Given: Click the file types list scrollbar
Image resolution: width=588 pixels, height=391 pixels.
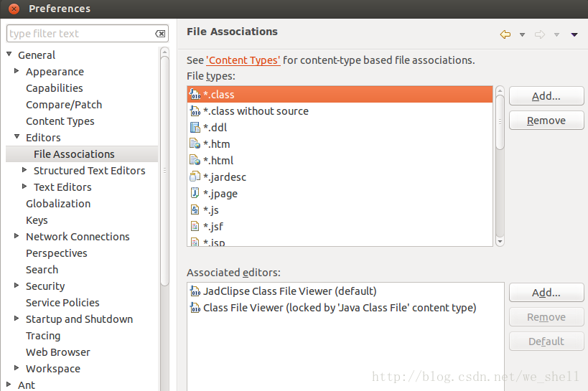Looking at the screenshot, I should coord(500,166).
